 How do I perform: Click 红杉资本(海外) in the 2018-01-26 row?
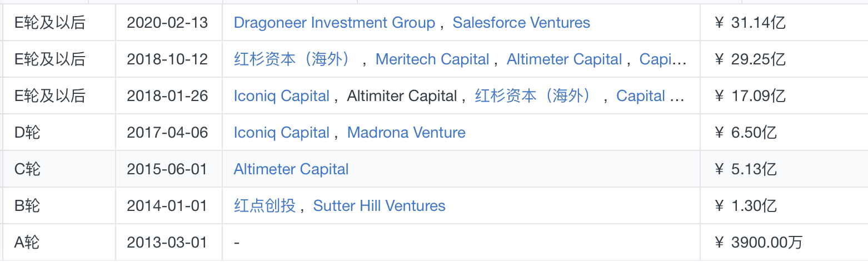[x=535, y=96]
